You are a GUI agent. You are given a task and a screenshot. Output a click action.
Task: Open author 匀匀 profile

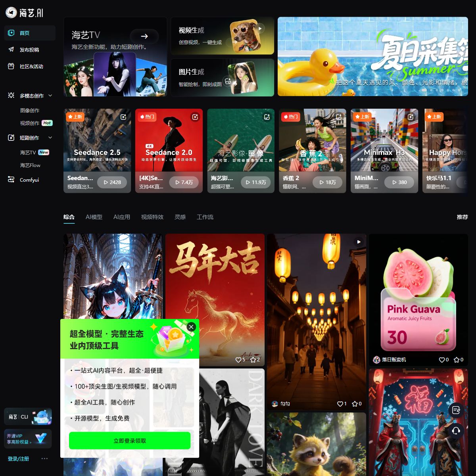pos(281,404)
